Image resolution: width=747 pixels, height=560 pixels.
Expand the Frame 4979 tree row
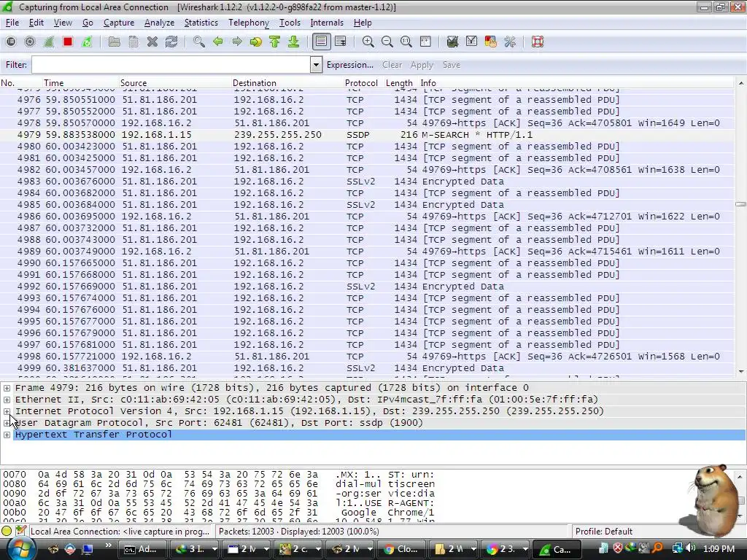(x=7, y=388)
